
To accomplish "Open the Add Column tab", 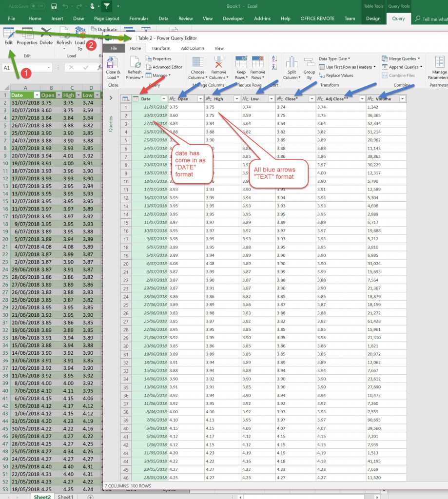I will click(192, 48).
